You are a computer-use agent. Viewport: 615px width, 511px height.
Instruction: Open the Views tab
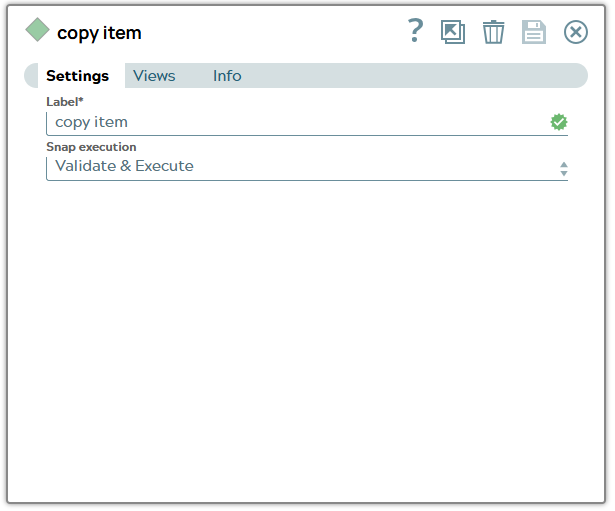coord(154,76)
